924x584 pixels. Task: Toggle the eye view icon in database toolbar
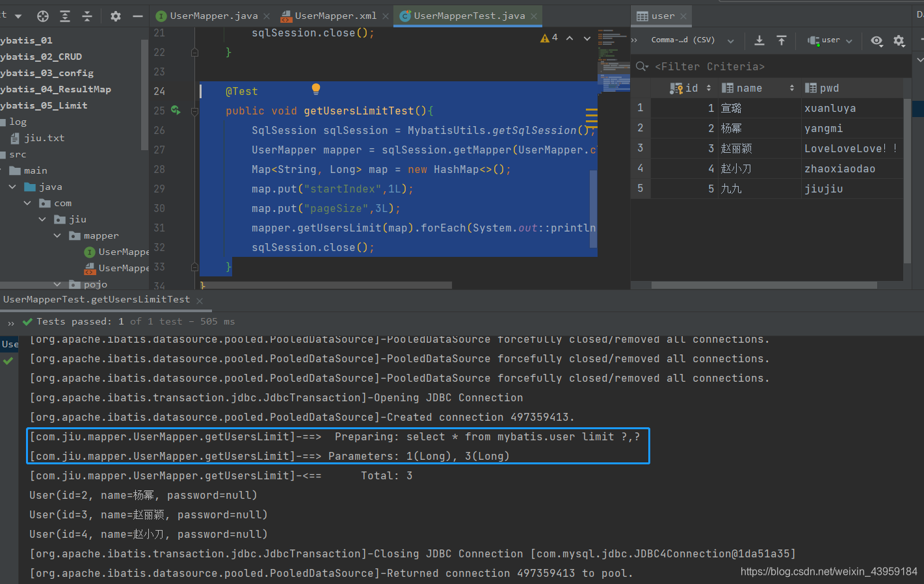coord(877,41)
